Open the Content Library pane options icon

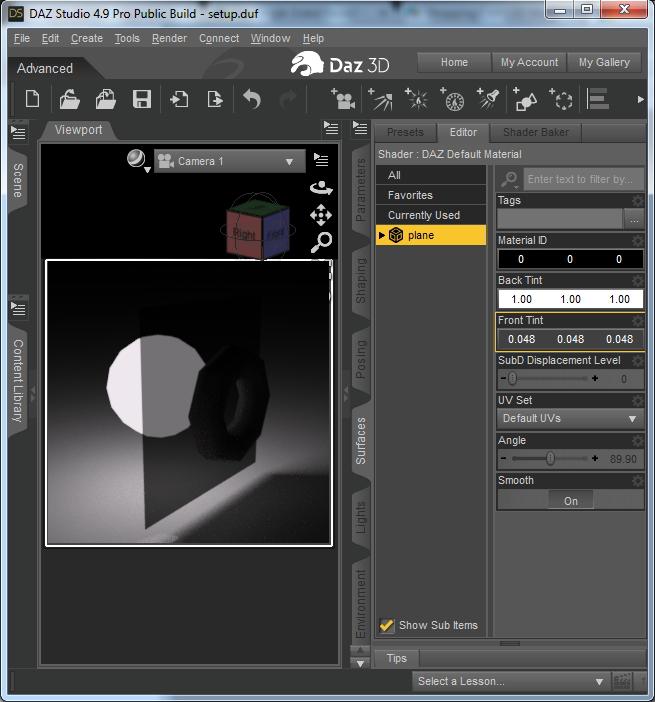tap(18, 308)
